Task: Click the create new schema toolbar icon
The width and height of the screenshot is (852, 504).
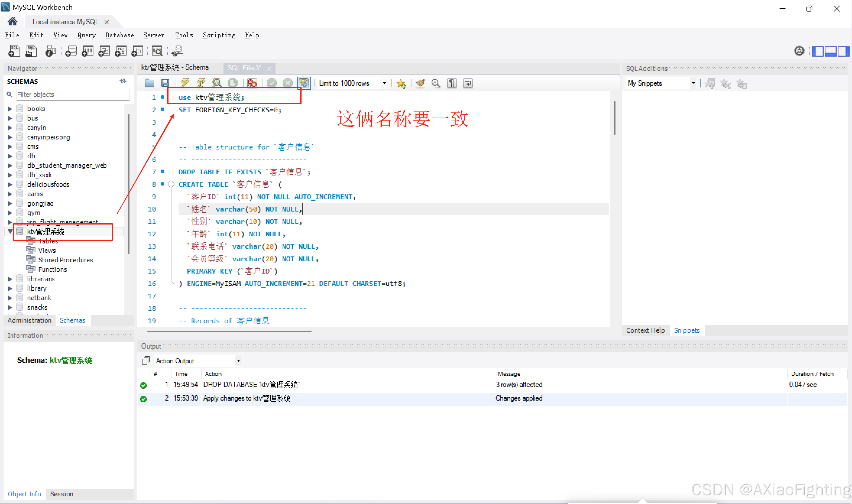Action: coord(71,51)
